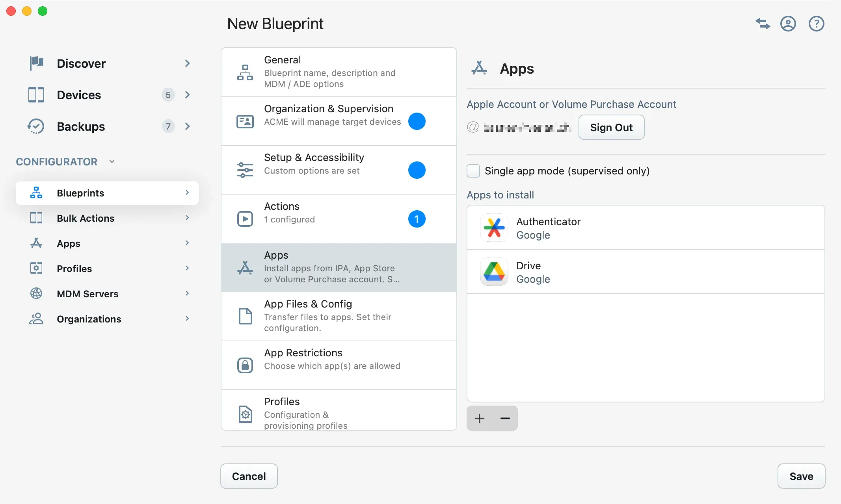Select the Blueprints hierarchy icon
Viewport: 841px width, 504px height.
[36, 193]
